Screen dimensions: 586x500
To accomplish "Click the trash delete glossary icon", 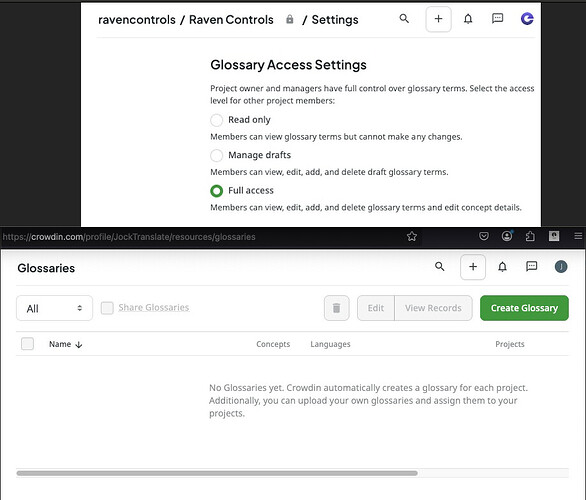I will coord(336,308).
